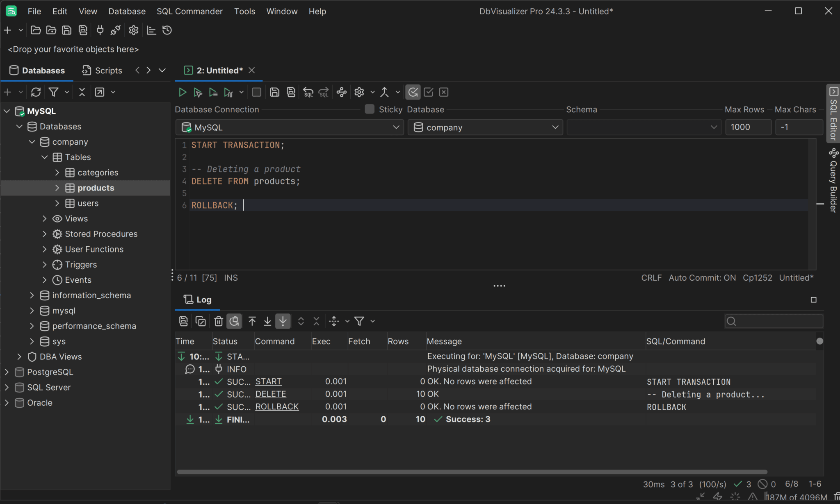Toggle tail mode on the Log output

click(x=283, y=321)
